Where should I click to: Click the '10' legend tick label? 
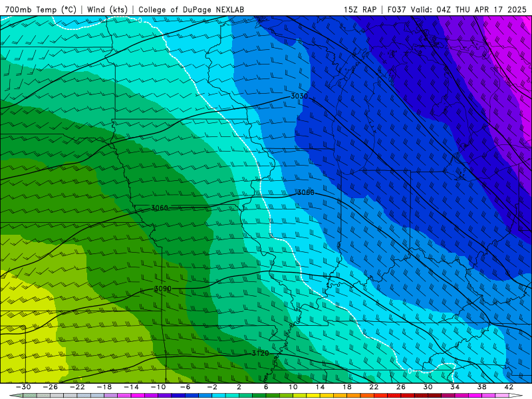(293, 387)
